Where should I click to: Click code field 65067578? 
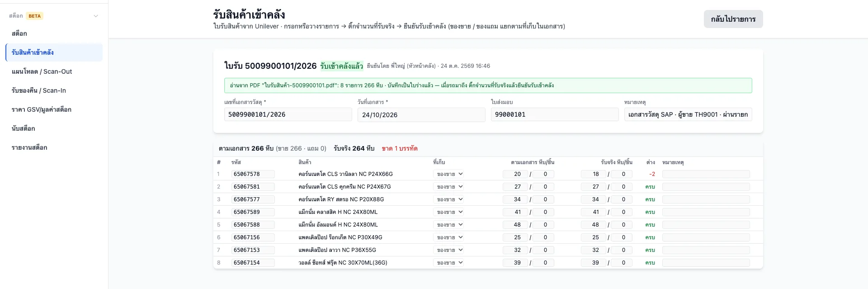253,174
